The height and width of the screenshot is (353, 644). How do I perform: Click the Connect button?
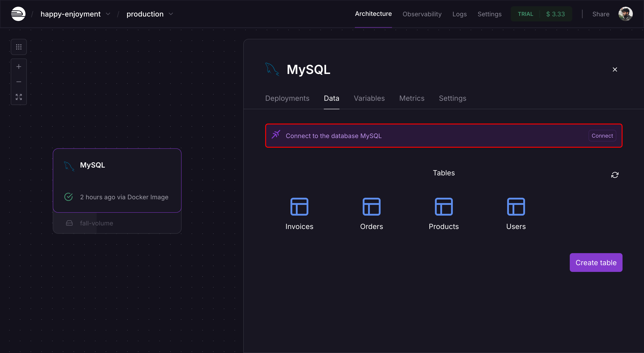click(602, 136)
